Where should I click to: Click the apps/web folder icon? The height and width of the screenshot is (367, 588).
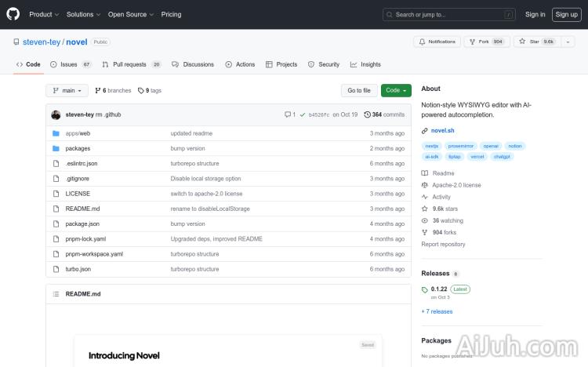(56, 133)
